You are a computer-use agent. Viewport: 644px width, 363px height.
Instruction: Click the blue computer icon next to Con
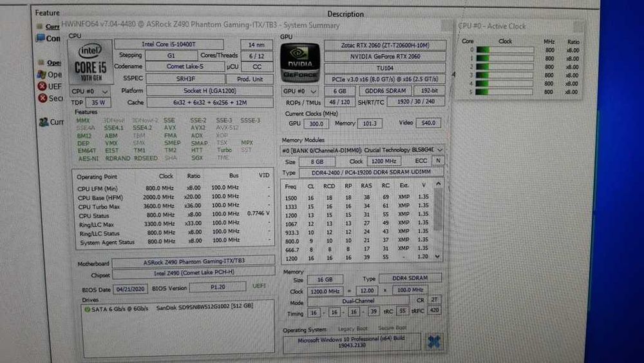coord(40,38)
